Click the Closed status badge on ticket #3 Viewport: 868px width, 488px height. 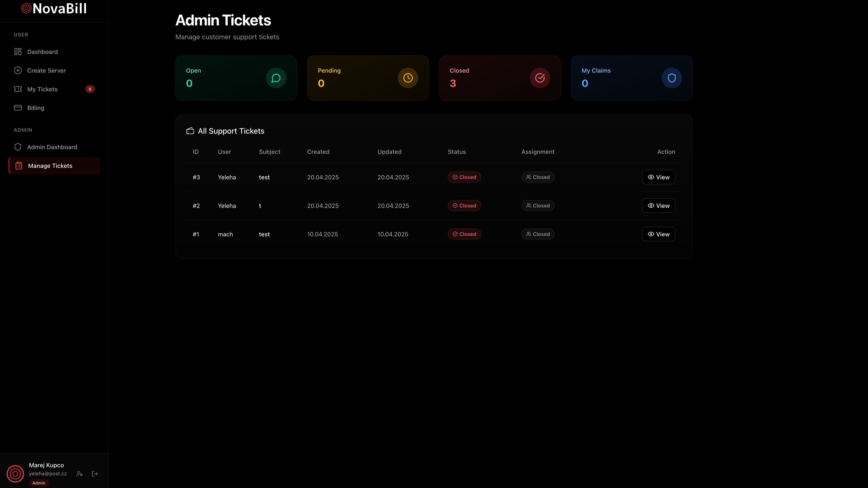pos(464,177)
